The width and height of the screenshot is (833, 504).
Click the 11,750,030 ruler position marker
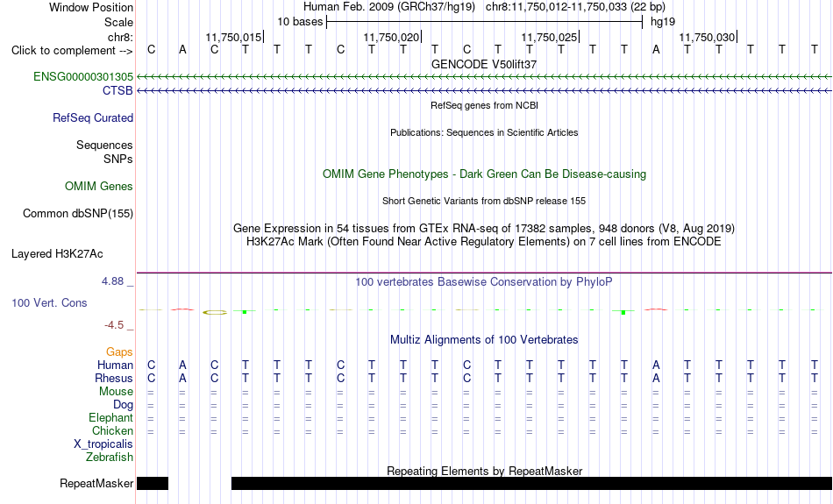[708, 37]
